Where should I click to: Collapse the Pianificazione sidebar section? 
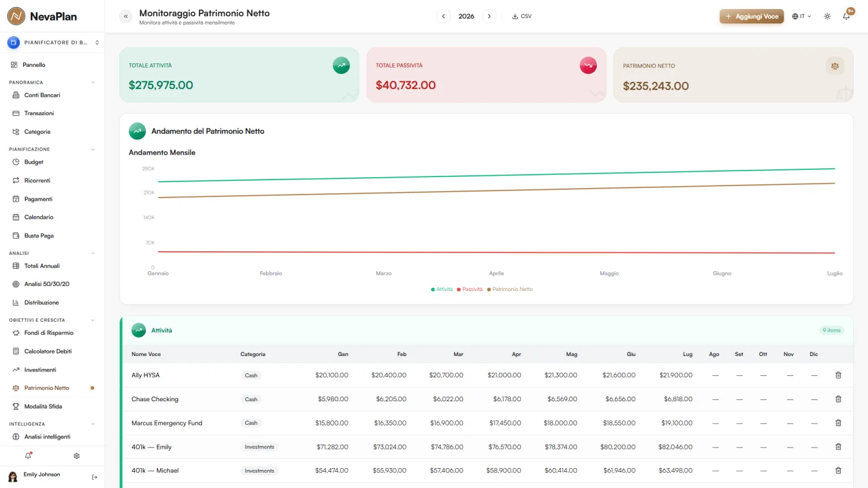[92, 149]
